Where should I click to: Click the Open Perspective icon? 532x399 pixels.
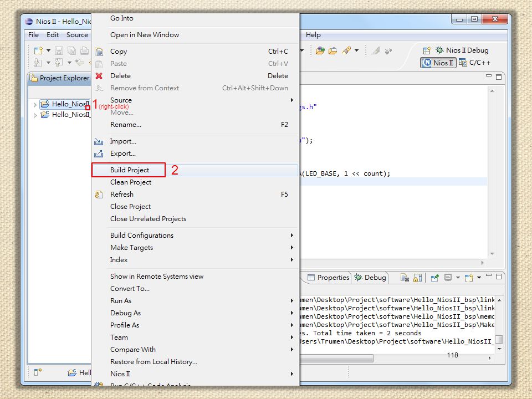(x=427, y=50)
